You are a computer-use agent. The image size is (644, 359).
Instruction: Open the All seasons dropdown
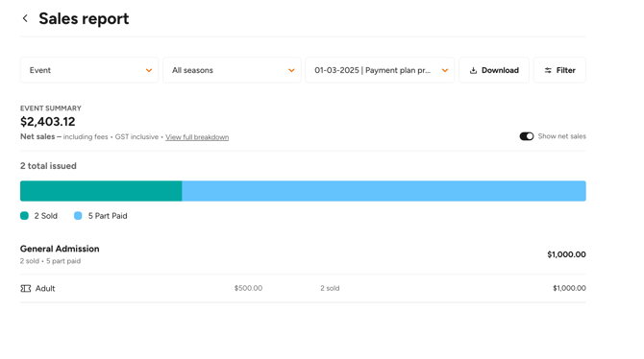coord(232,70)
